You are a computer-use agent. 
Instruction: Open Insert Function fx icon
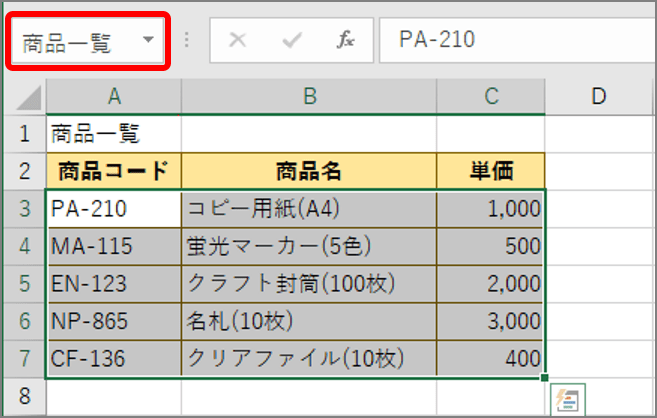346,40
